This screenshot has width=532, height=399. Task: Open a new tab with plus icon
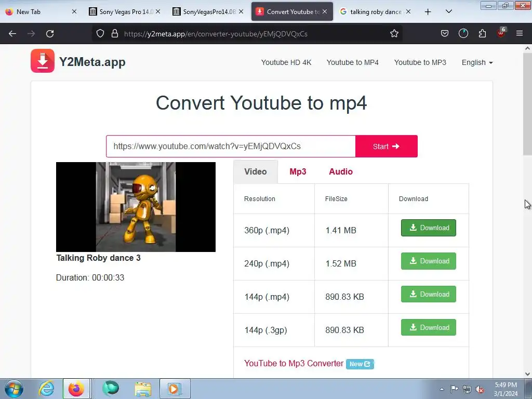pyautogui.click(x=428, y=12)
